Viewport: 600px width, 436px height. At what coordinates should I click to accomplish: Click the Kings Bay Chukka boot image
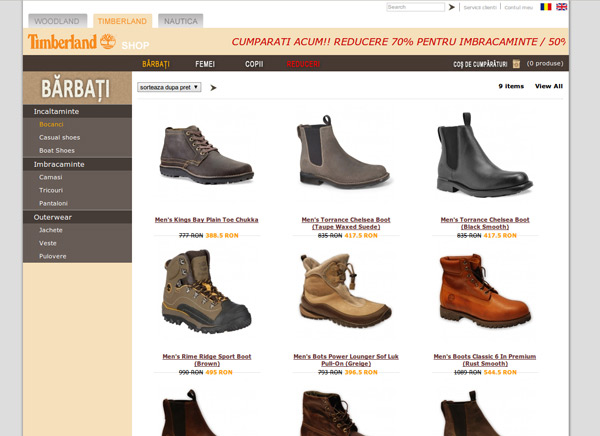pos(207,155)
